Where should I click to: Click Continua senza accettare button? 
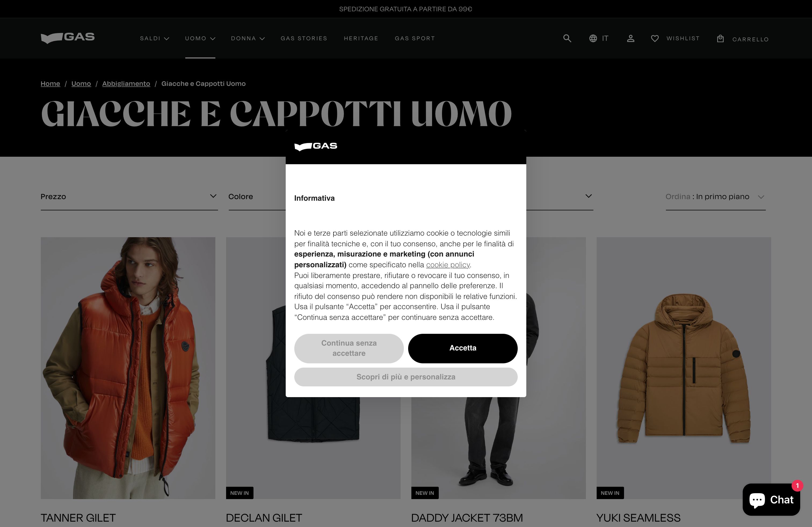(349, 348)
